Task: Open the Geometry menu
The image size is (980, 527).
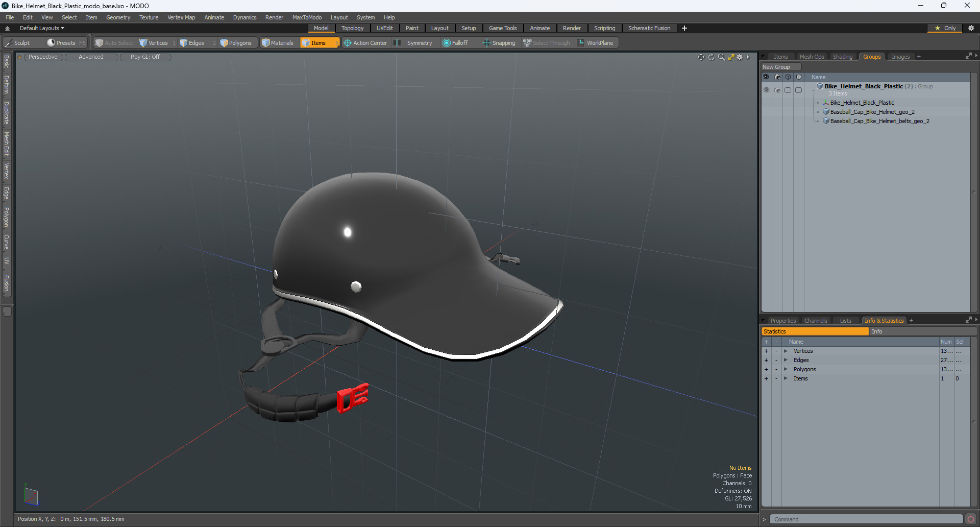Action: pyautogui.click(x=118, y=17)
